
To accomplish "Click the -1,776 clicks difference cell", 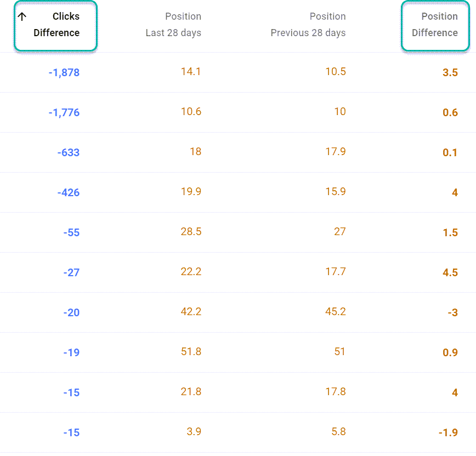I will pyautogui.click(x=64, y=112).
